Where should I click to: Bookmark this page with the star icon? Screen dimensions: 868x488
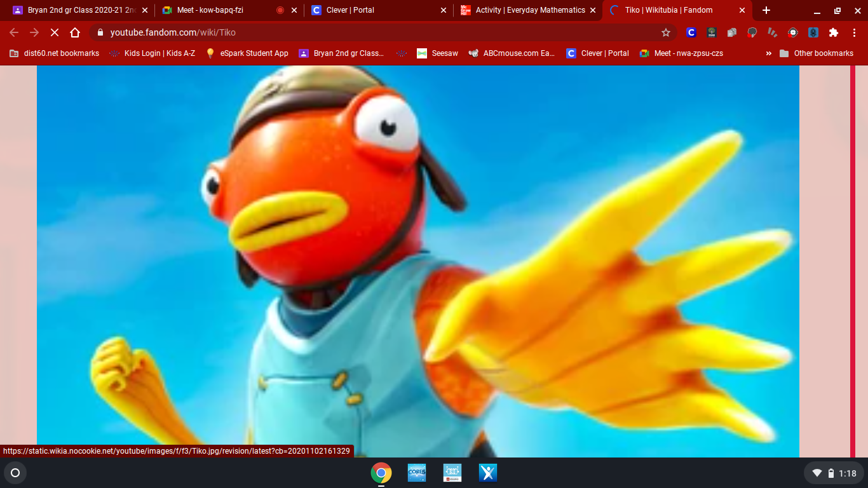pos(666,32)
